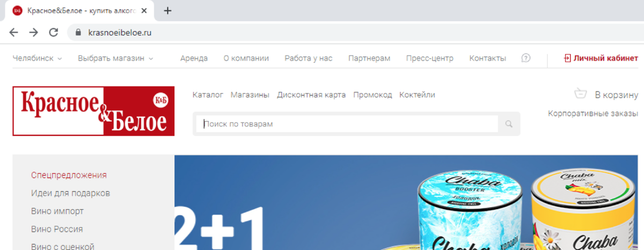Open a new browser tab
This screenshot has width=644, height=250.
(x=167, y=11)
